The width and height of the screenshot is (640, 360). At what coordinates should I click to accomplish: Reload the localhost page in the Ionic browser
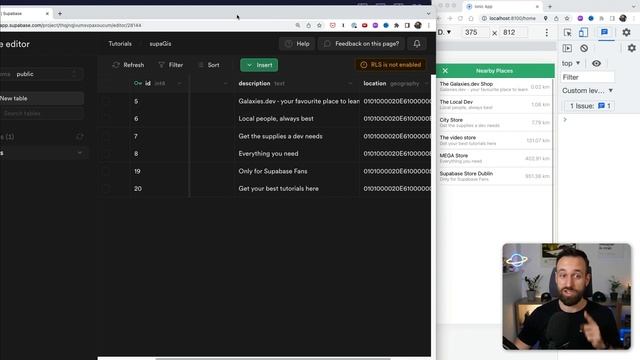460,18
